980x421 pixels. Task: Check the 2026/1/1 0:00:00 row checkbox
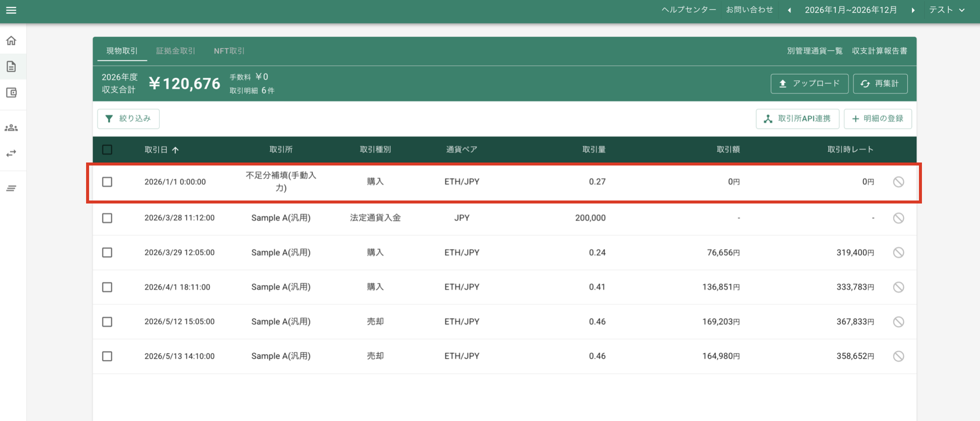[107, 182]
